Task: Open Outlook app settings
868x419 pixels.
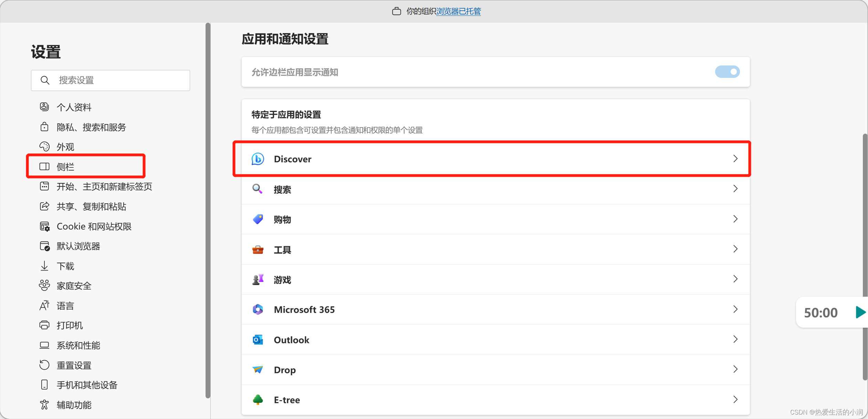Action: [x=495, y=340]
